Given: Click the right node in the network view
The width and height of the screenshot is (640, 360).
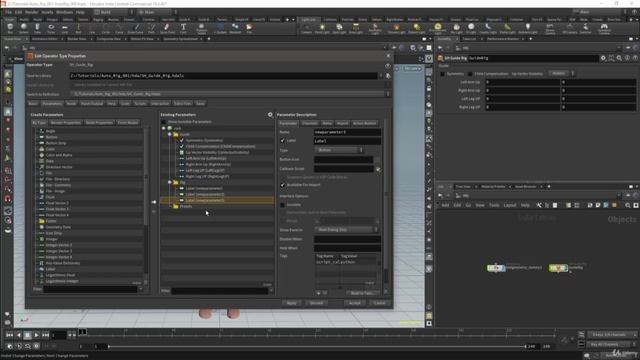Looking at the screenshot, I should pyautogui.click(x=558, y=268).
